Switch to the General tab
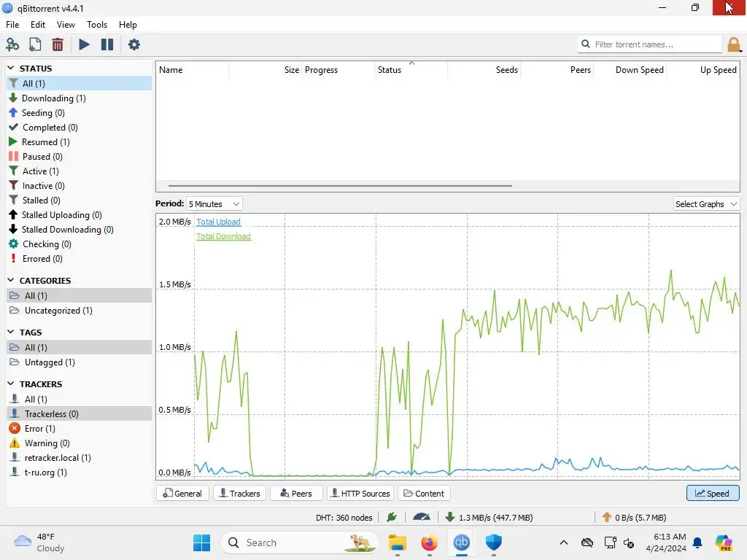Viewport: 747px width, 560px height. pyautogui.click(x=182, y=494)
